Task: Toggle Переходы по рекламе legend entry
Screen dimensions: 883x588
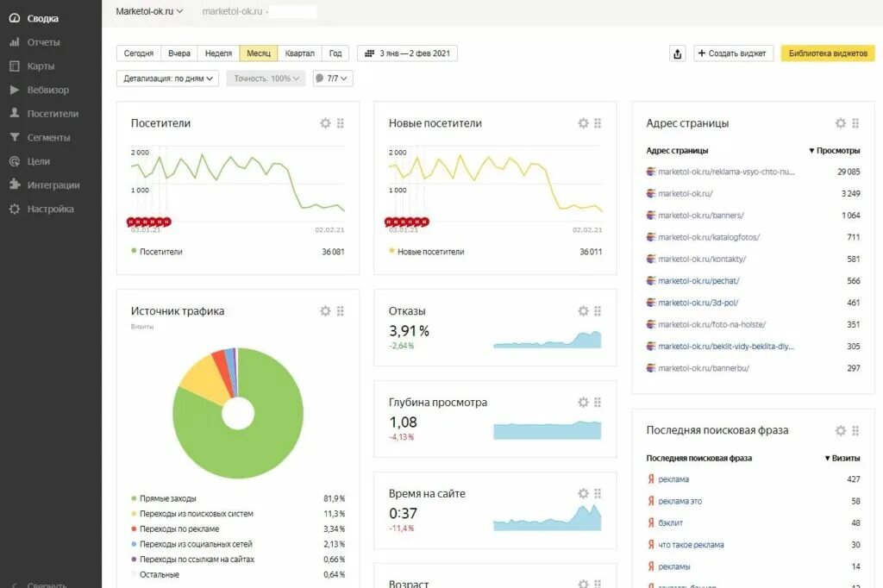Action: point(175,529)
